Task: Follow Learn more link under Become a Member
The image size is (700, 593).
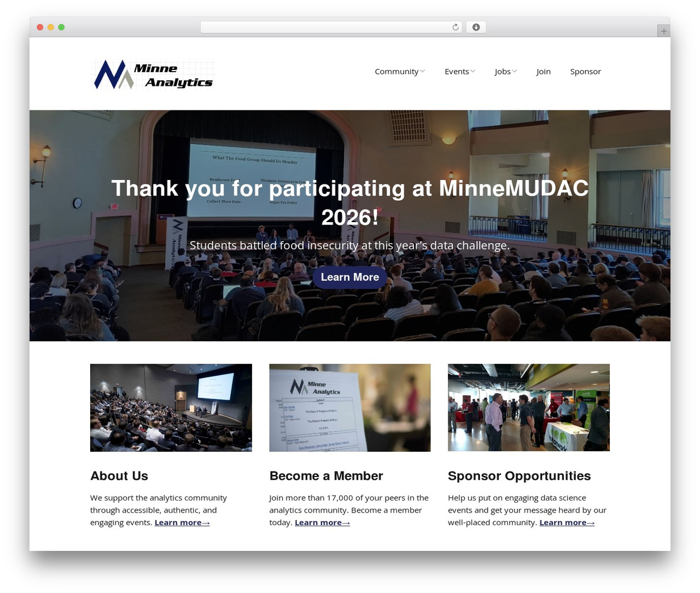Action: tap(322, 522)
